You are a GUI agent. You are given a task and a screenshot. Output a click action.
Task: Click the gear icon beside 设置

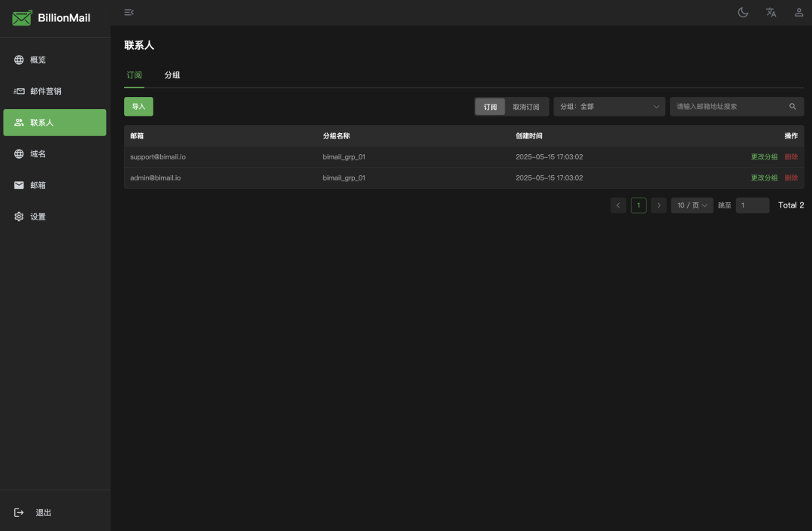(19, 217)
